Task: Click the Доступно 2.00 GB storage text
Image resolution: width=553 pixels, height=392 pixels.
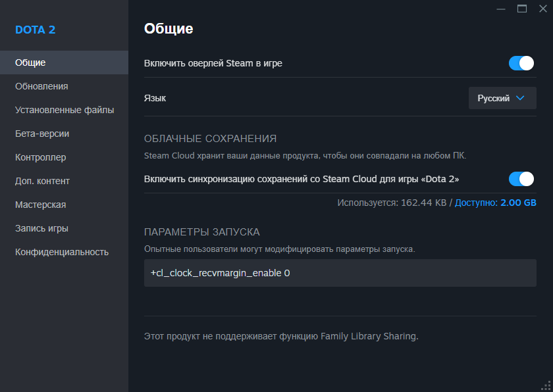Action: [x=495, y=203]
